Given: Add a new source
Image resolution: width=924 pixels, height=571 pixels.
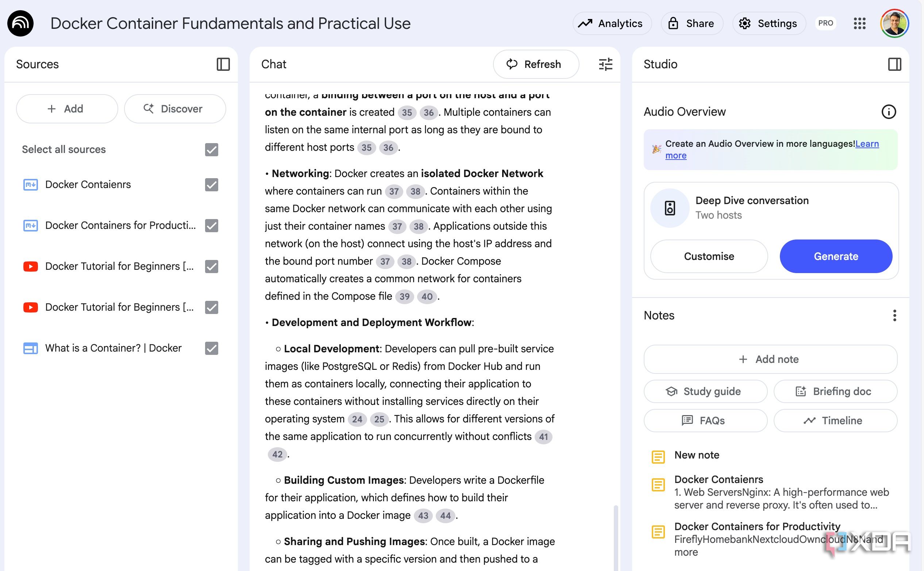Looking at the screenshot, I should pos(67,109).
